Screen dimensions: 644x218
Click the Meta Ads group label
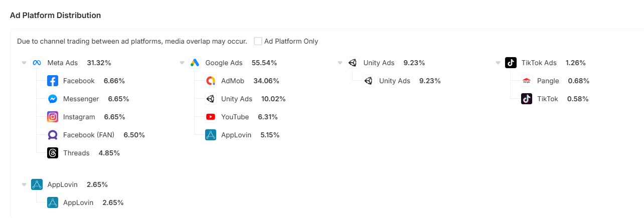62,63
